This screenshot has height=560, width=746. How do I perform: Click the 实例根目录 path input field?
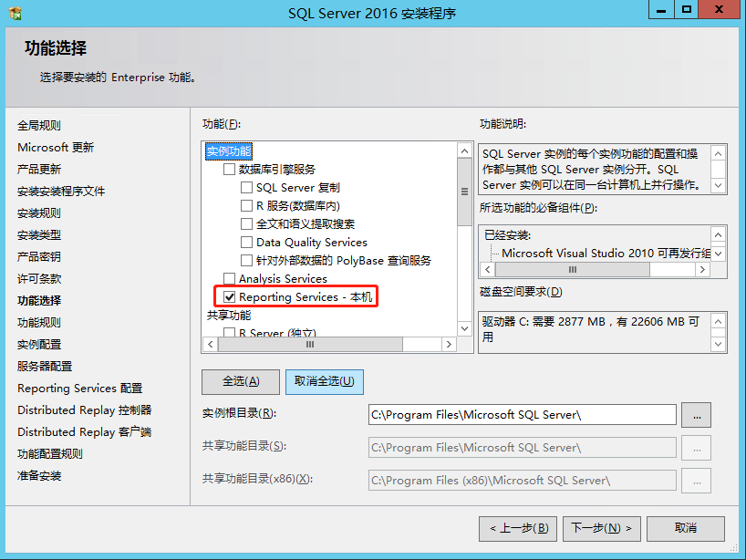[x=523, y=415]
